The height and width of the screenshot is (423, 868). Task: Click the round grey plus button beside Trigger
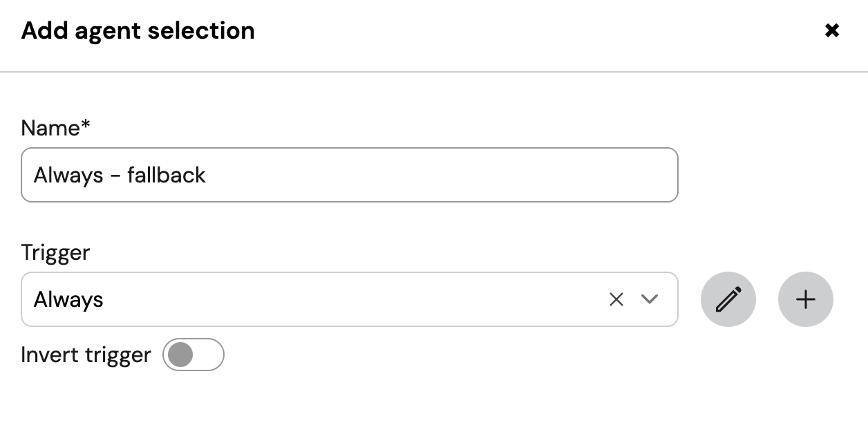click(x=806, y=299)
